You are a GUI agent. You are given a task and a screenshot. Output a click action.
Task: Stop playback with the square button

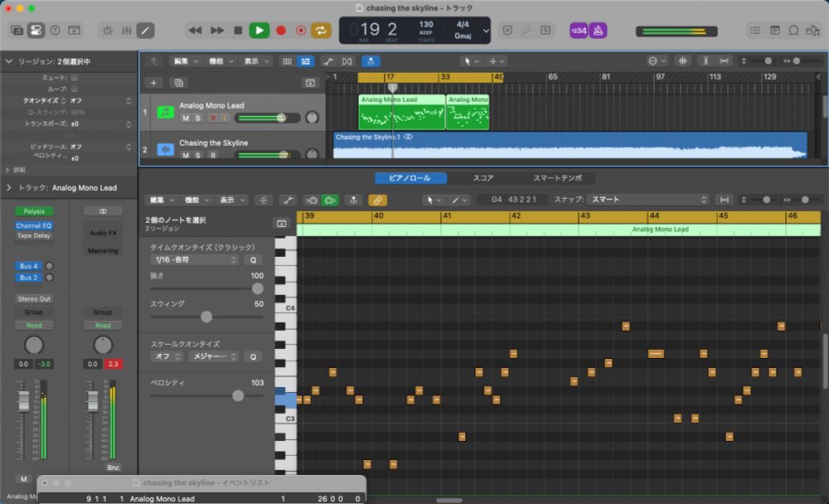tap(238, 31)
